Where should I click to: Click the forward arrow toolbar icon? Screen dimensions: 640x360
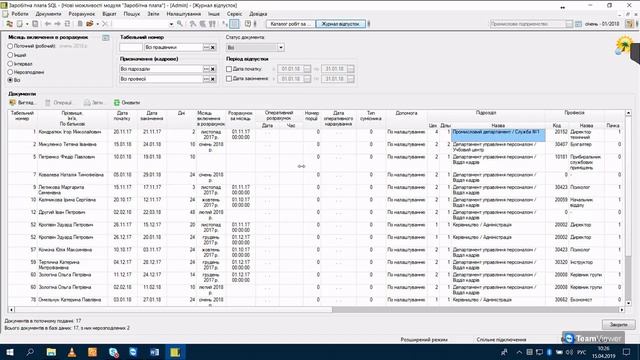pyautogui.click(x=58, y=24)
